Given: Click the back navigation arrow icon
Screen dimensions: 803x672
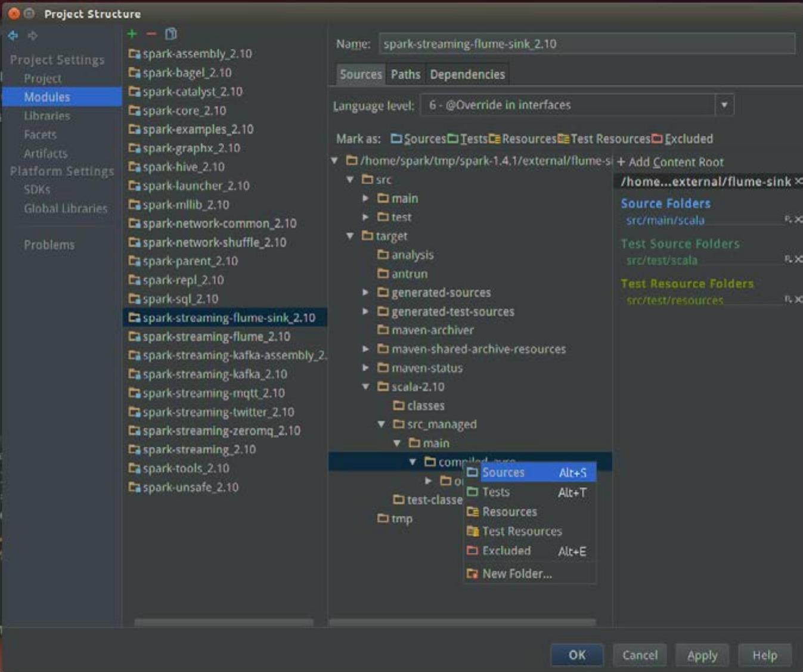Looking at the screenshot, I should 13,36.
